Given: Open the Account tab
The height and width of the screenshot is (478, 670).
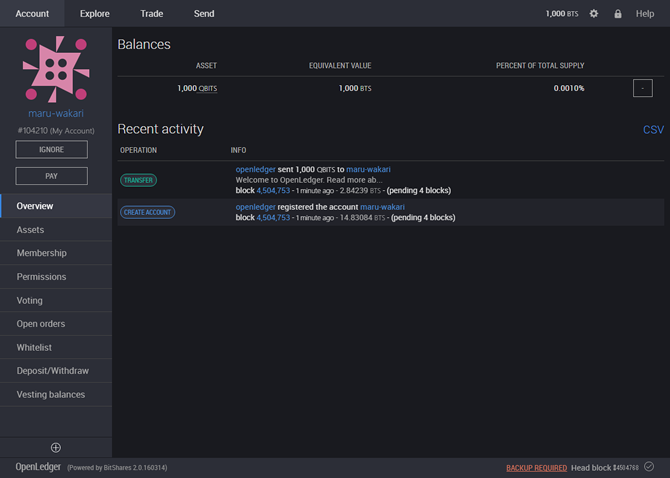Looking at the screenshot, I should tap(32, 14).
